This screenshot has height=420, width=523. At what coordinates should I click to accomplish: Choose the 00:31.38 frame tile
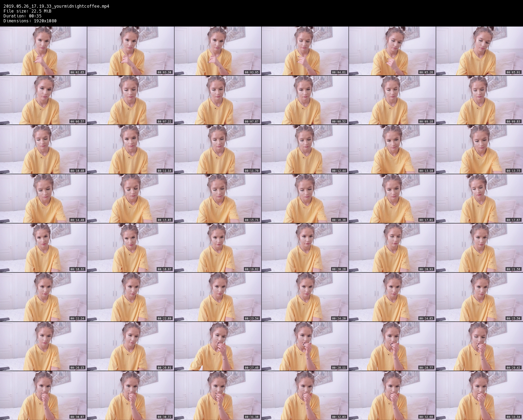[218, 396]
